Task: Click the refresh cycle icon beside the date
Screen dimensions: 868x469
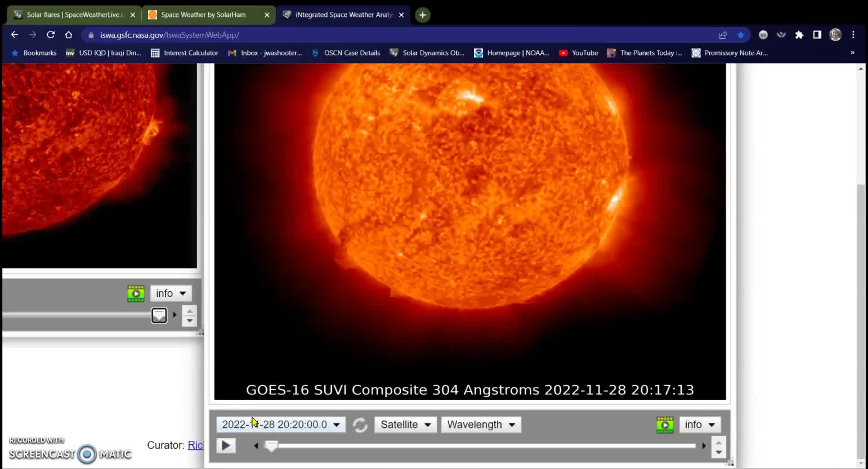Action: click(360, 425)
